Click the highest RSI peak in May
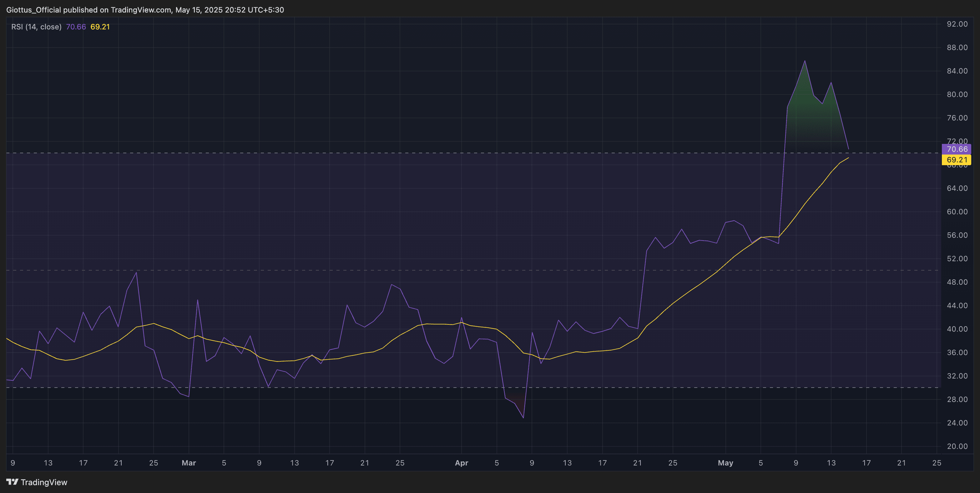This screenshot has width=980, height=493. [x=805, y=61]
